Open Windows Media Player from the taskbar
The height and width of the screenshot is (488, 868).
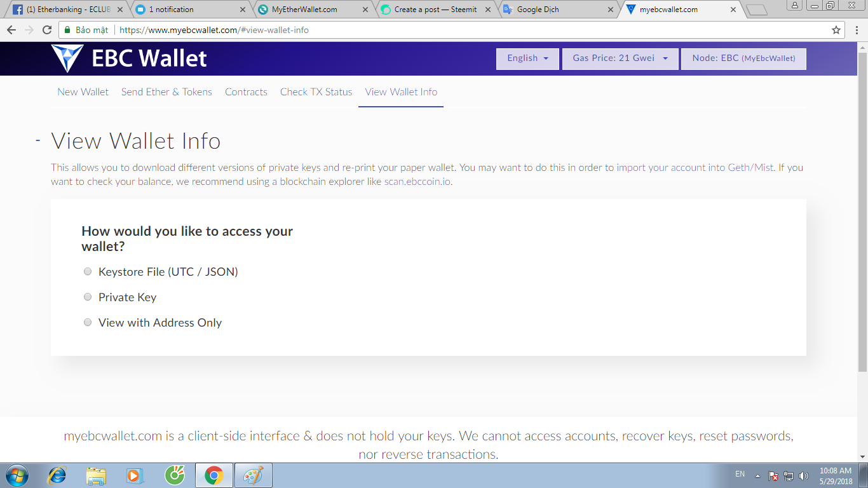coord(134,475)
